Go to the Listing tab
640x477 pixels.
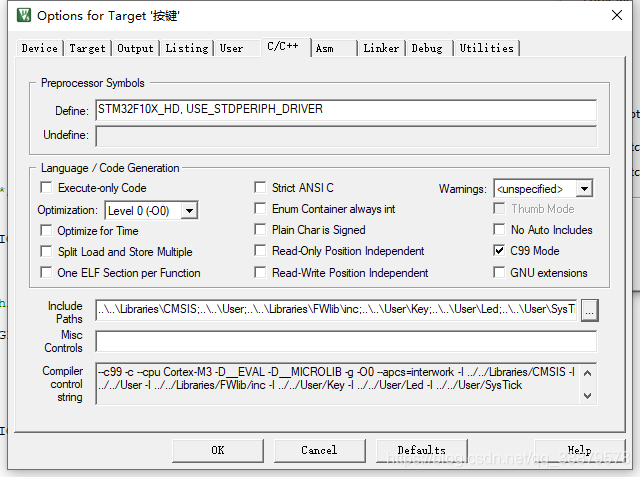tap(187, 48)
